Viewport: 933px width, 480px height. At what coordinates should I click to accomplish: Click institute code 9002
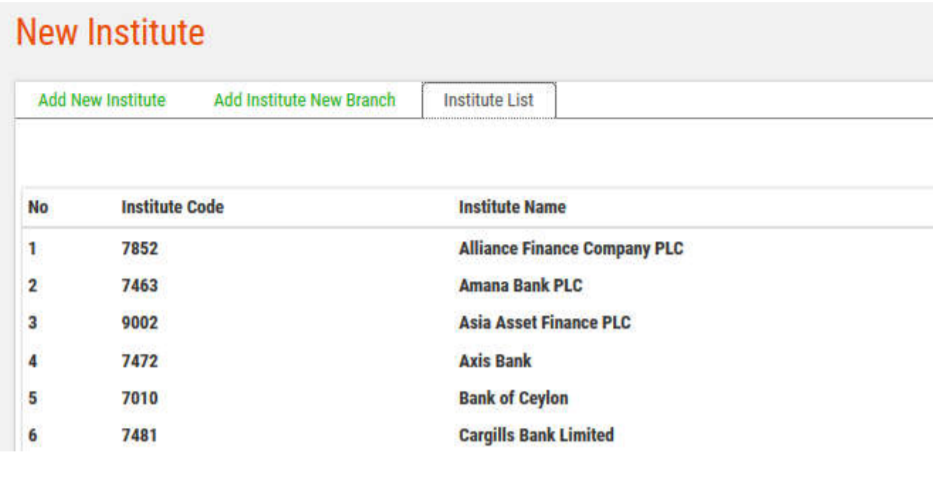click(140, 323)
